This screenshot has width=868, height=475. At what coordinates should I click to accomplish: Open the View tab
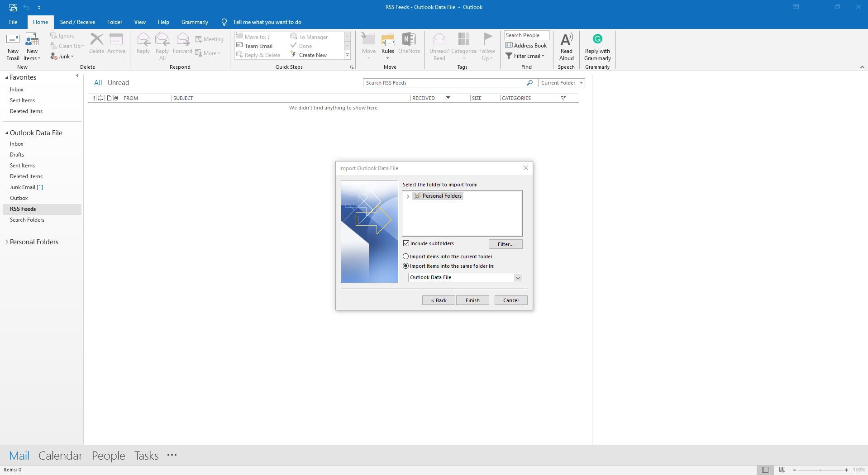pyautogui.click(x=139, y=22)
